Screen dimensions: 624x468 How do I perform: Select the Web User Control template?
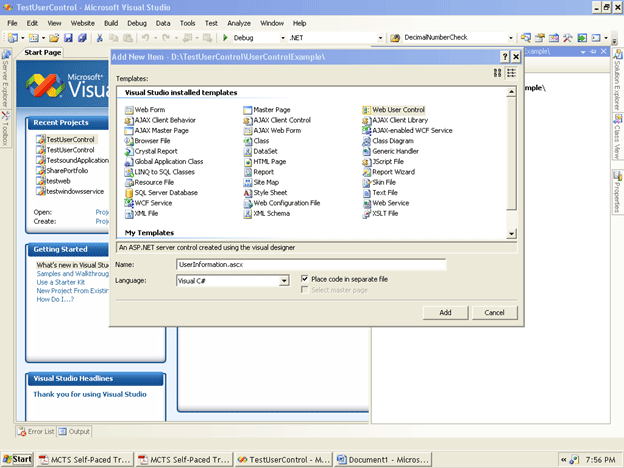pos(394,110)
